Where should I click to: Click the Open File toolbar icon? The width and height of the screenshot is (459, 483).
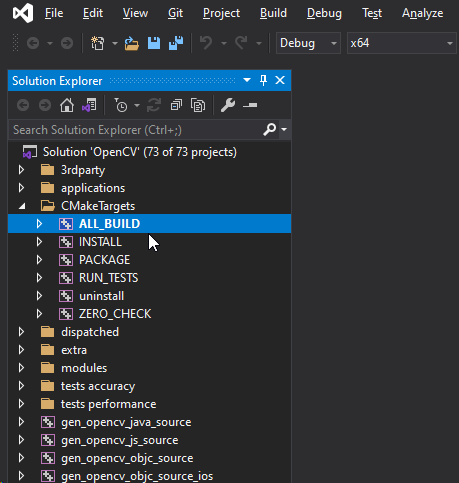click(x=132, y=43)
